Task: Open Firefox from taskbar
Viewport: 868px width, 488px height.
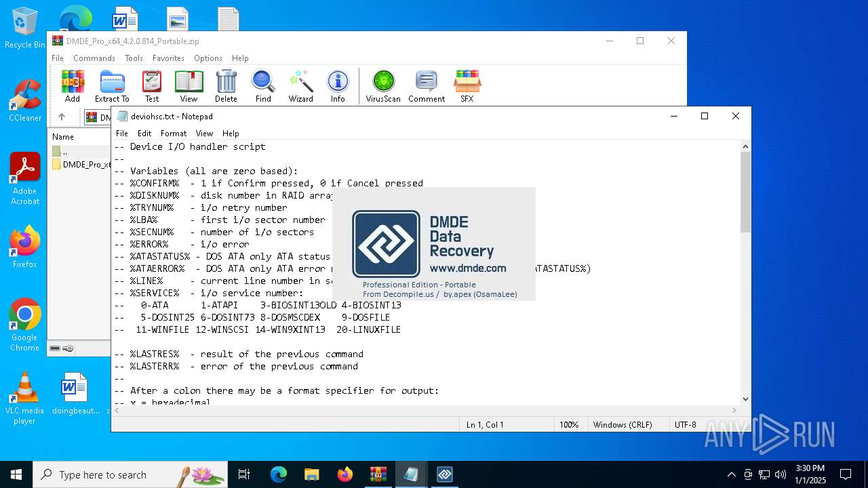Action: pos(345,474)
